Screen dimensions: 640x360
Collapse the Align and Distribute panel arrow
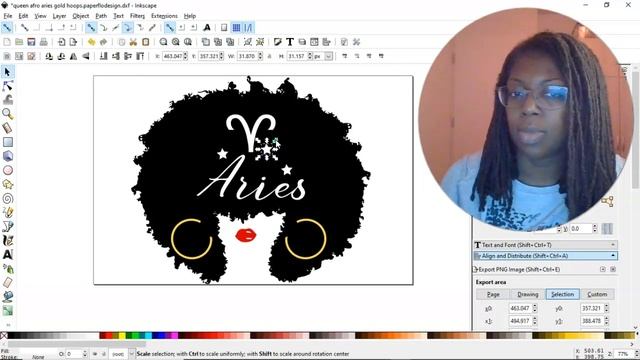point(613,256)
